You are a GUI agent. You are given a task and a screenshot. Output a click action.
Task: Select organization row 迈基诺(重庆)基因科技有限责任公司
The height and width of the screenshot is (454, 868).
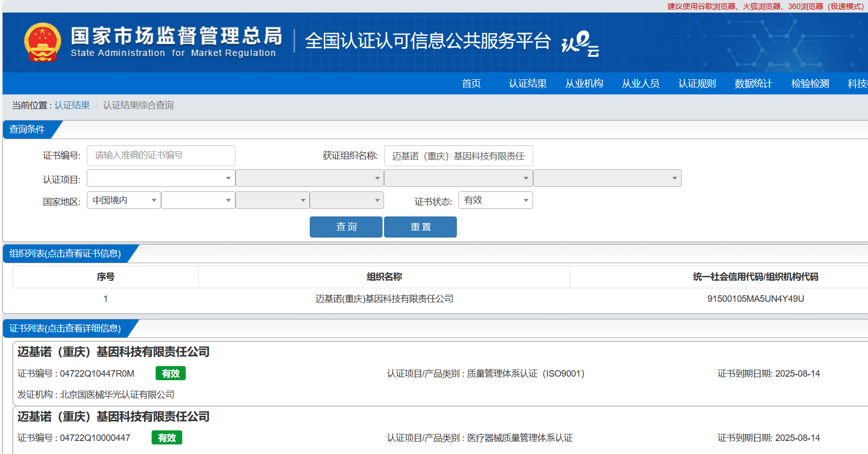(384, 299)
